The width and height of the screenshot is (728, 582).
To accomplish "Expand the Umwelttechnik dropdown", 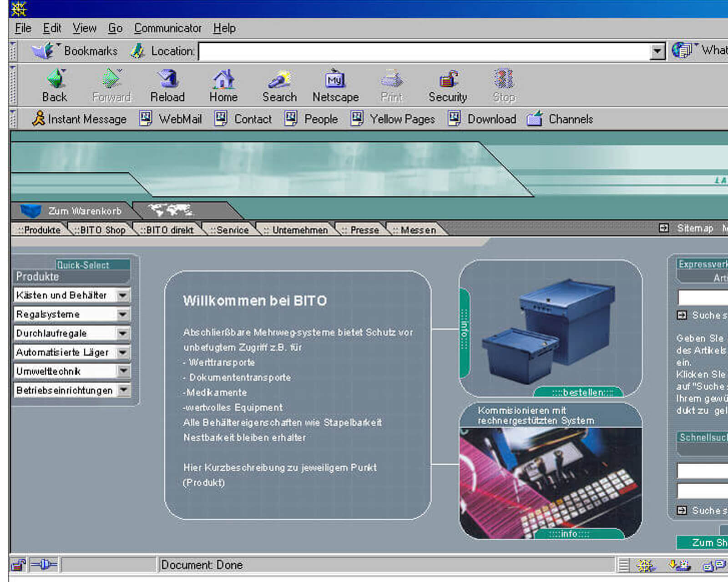I will coord(123,371).
